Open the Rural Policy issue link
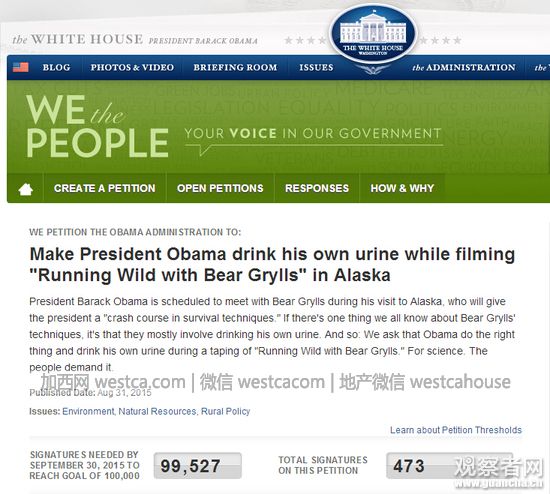This screenshot has height=494, width=550. pos(226,411)
